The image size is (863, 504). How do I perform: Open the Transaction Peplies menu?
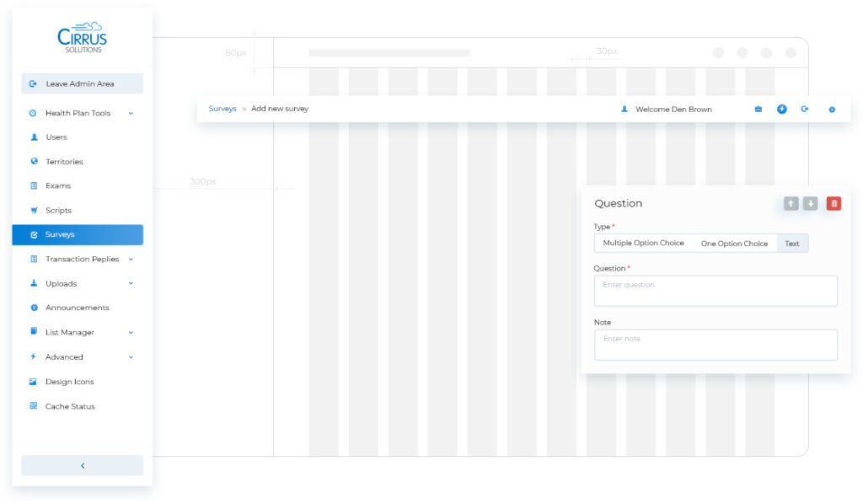(x=82, y=259)
